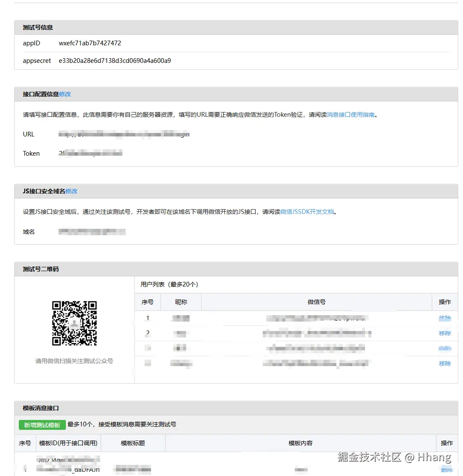Click the blurred URL value
The width and height of the screenshot is (463, 476).
point(124,134)
